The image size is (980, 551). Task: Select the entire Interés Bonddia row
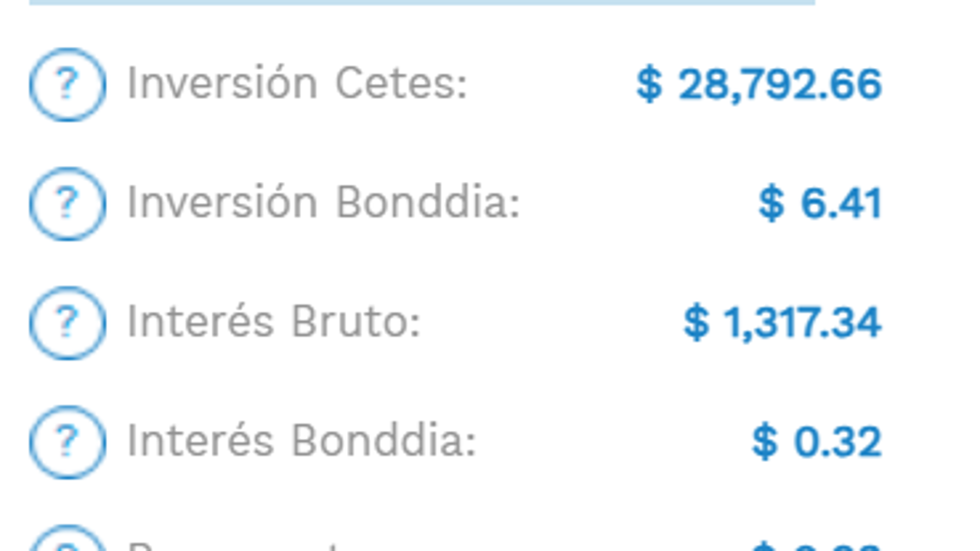tap(459, 441)
